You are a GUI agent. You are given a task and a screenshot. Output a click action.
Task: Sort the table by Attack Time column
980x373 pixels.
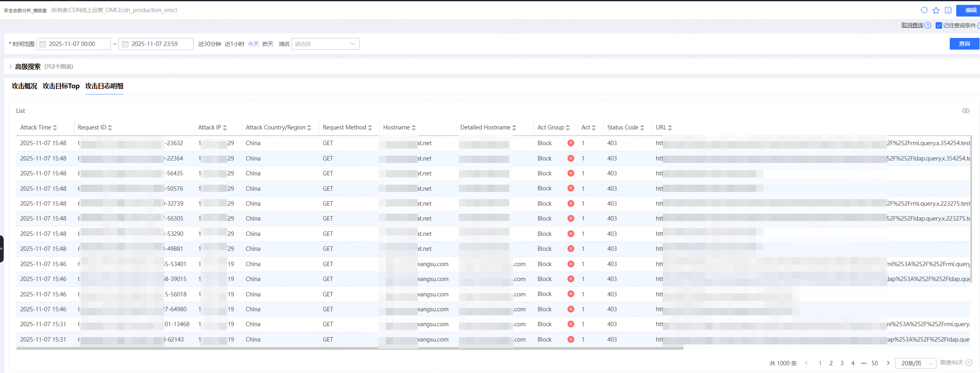pyautogui.click(x=55, y=127)
